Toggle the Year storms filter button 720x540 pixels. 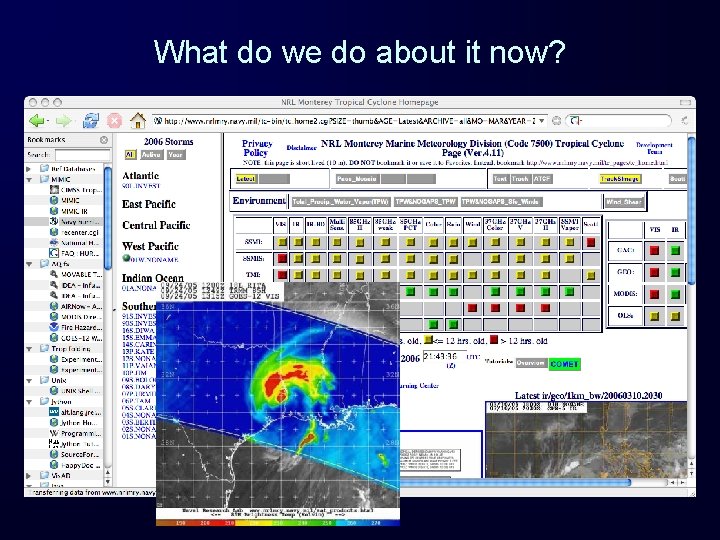(175, 155)
